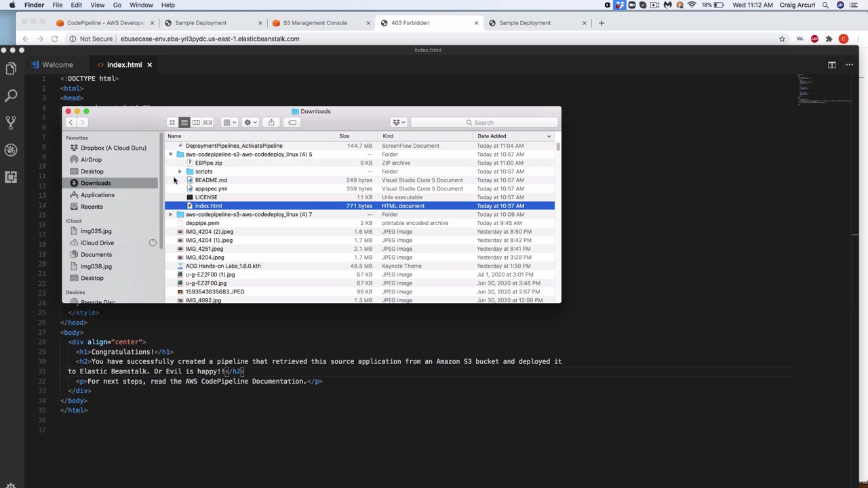The image size is (868, 488).
Task: Click Wi-Fi icon in menu bar
Action: click(692, 5)
